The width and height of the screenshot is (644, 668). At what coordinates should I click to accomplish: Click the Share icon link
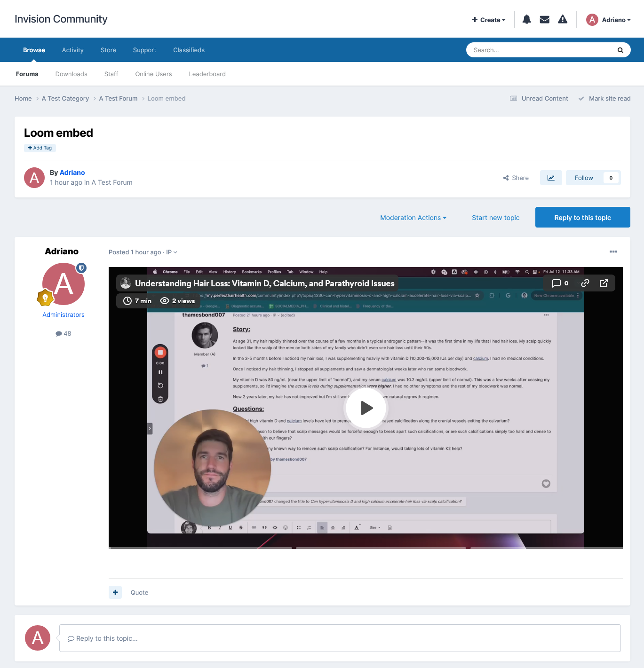516,178
